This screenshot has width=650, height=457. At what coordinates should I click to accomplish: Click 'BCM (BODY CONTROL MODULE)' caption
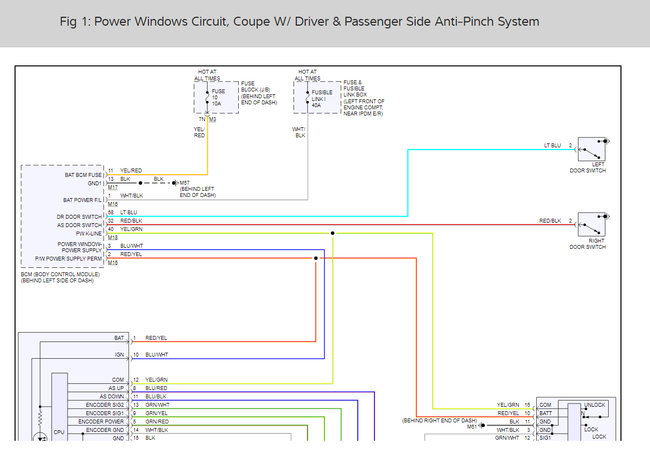click(60, 277)
